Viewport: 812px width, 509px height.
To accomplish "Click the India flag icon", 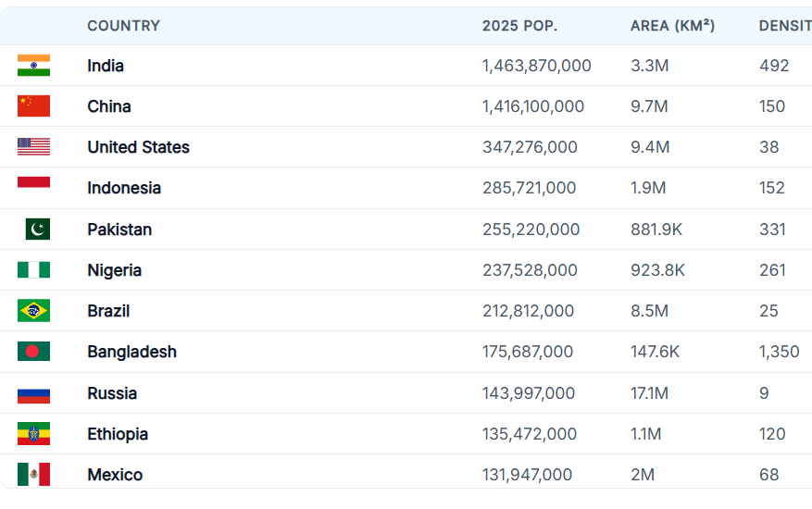I will [x=33, y=66].
